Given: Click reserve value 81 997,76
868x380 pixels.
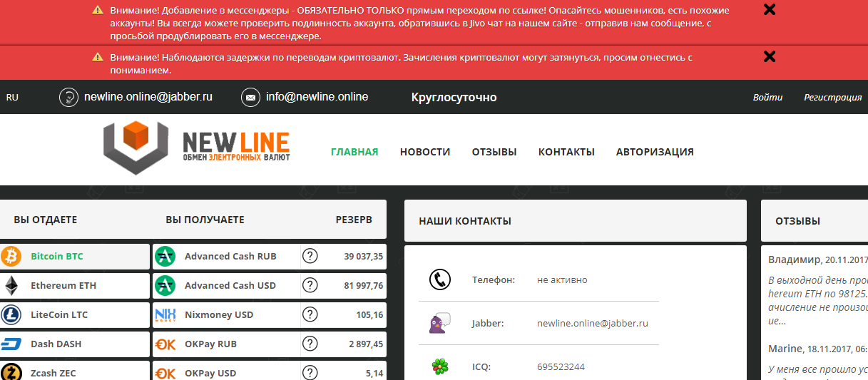Looking at the screenshot, I should click(x=363, y=286).
